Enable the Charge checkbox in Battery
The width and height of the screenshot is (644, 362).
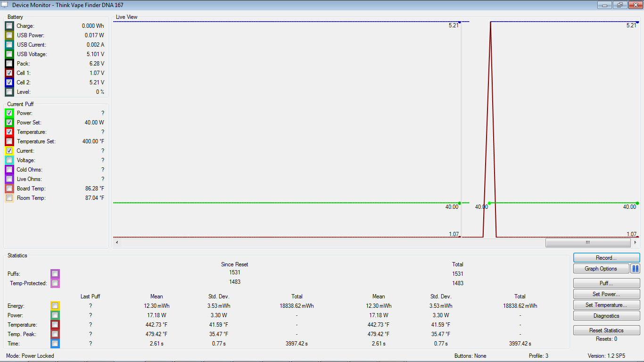coord(9,26)
